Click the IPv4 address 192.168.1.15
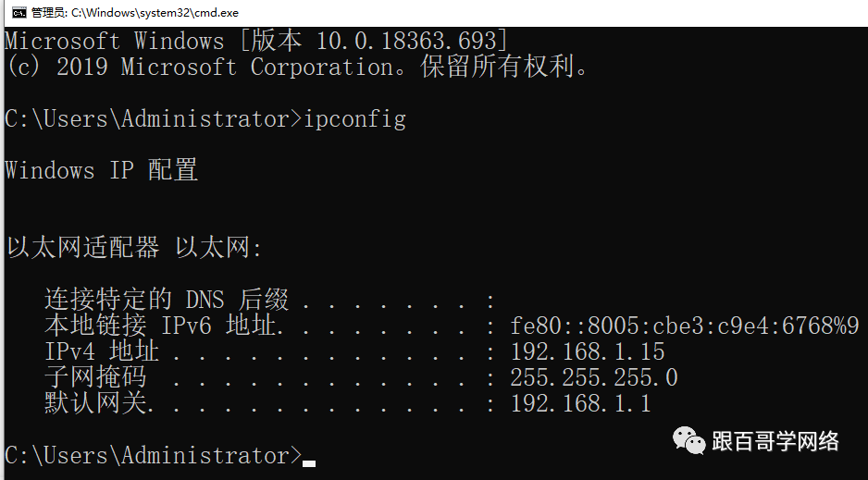The image size is (868, 480). click(x=587, y=352)
